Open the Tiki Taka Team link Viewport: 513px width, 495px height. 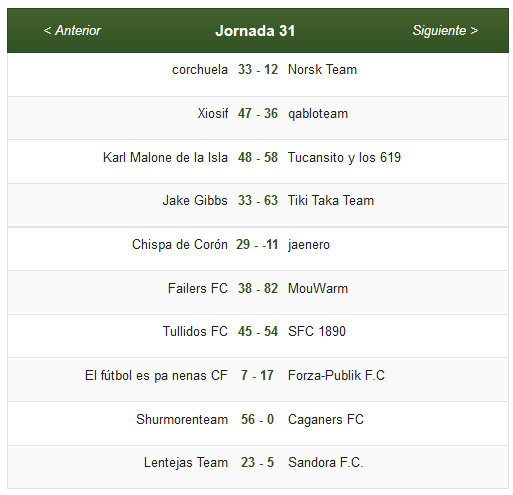coord(331,201)
